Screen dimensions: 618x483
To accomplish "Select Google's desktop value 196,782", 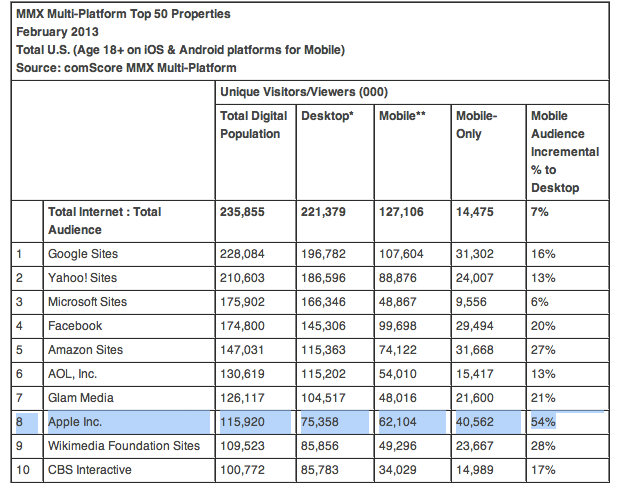I will pos(323,254).
